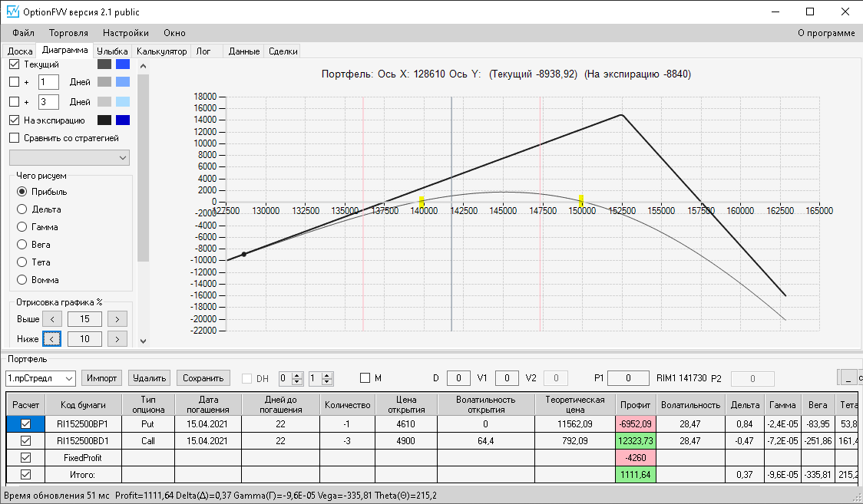This screenshot has width=863, height=504.
Task: Pick the +1 Дней light blue swatch
Action: point(123,82)
